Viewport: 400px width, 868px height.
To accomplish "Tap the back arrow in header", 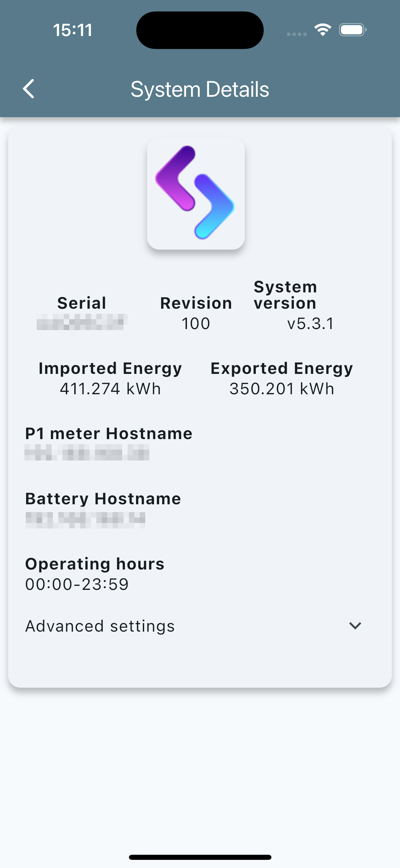I will click(29, 89).
